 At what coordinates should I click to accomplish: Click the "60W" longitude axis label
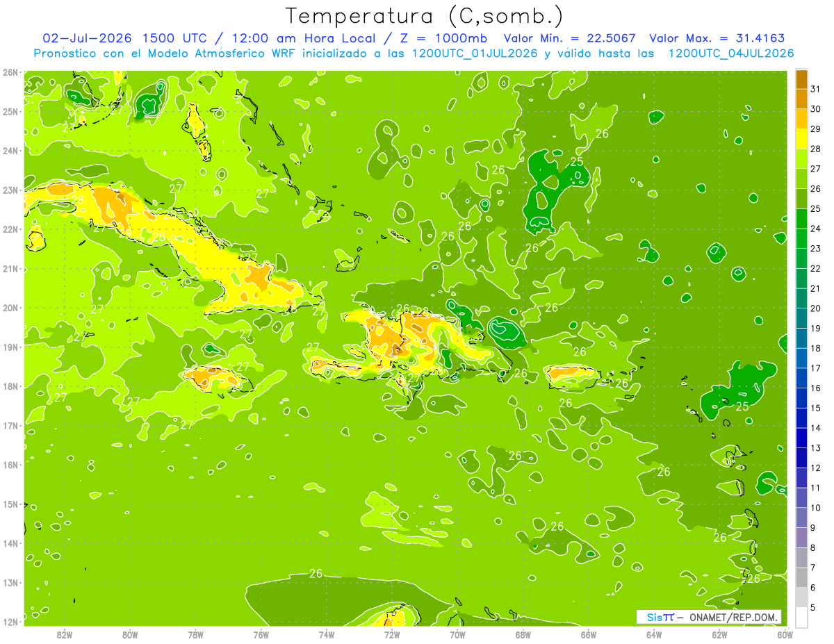coord(785,634)
